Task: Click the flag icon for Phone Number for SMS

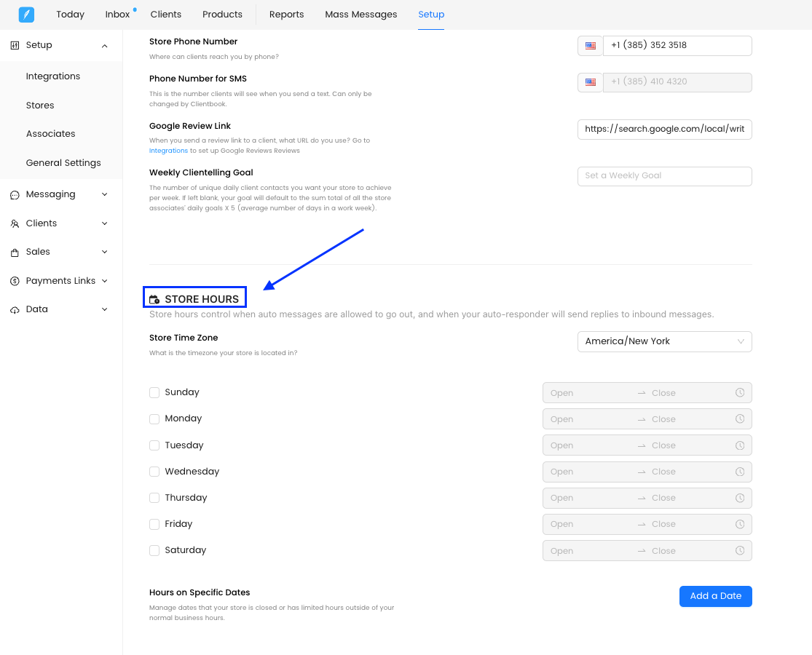Action: [x=591, y=82]
